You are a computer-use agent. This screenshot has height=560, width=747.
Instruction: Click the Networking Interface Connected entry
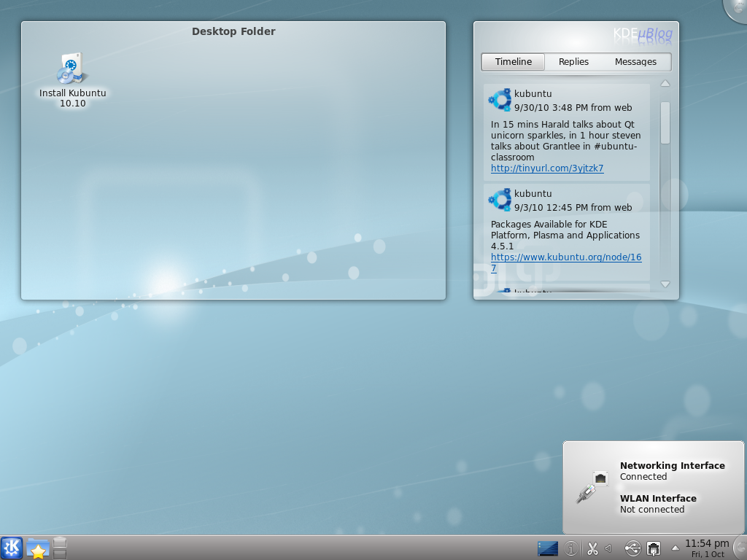coord(672,471)
